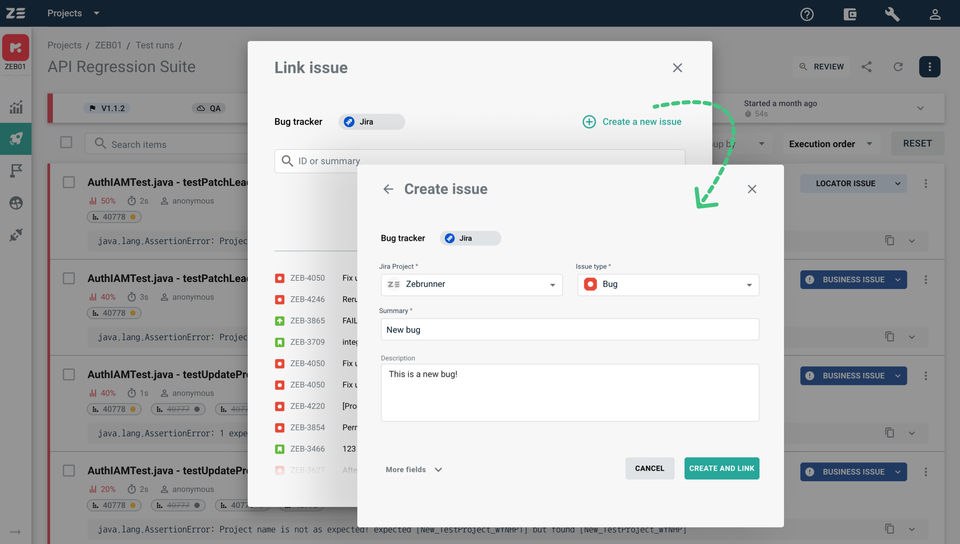This screenshot has width=960, height=544.
Task: Check the first AuthIAMTest testPatchLead 50% row
Action: point(69,182)
